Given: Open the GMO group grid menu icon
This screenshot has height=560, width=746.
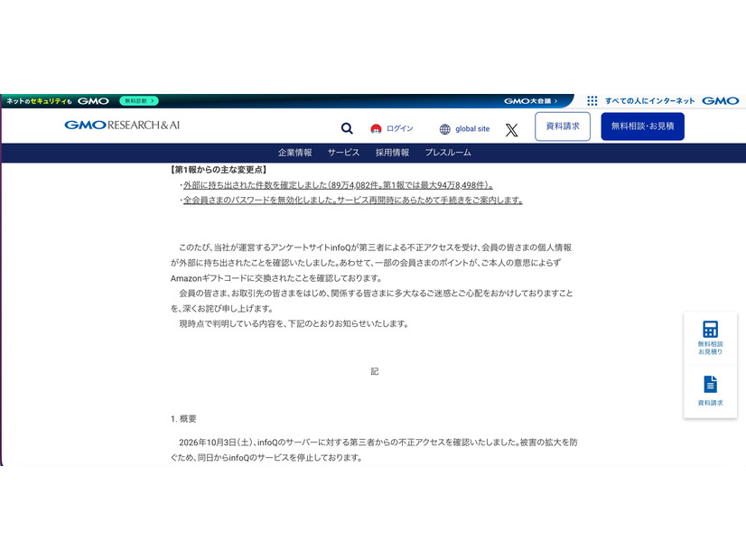Looking at the screenshot, I should (592, 101).
